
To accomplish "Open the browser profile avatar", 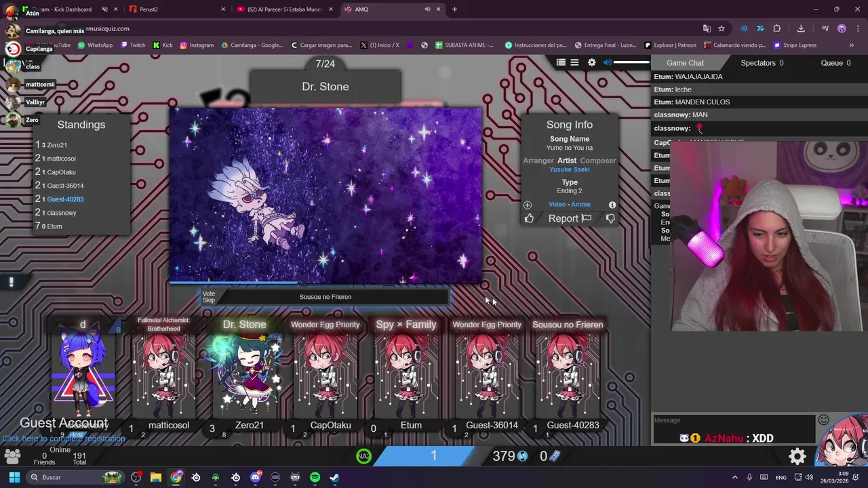I will click(842, 28).
